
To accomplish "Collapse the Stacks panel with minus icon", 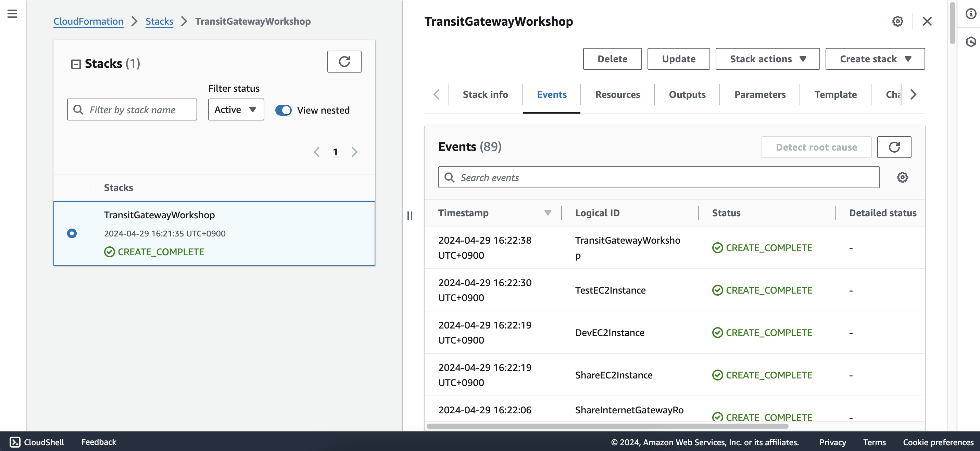I will (76, 64).
